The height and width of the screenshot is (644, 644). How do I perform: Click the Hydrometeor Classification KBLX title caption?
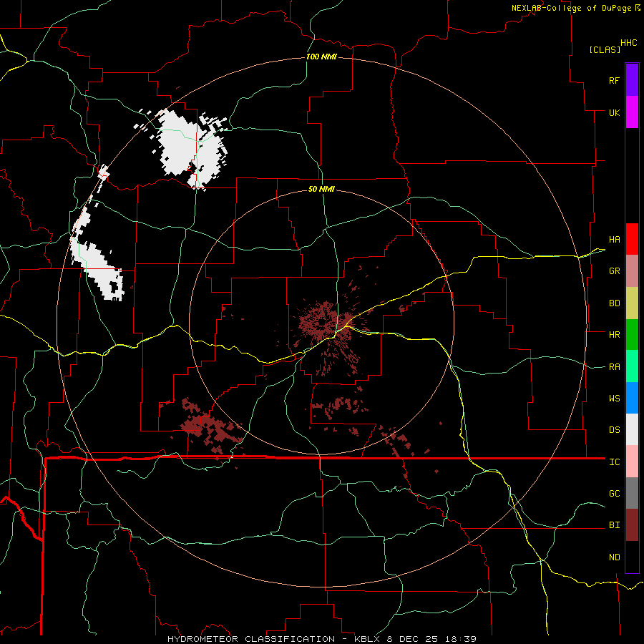321,639
